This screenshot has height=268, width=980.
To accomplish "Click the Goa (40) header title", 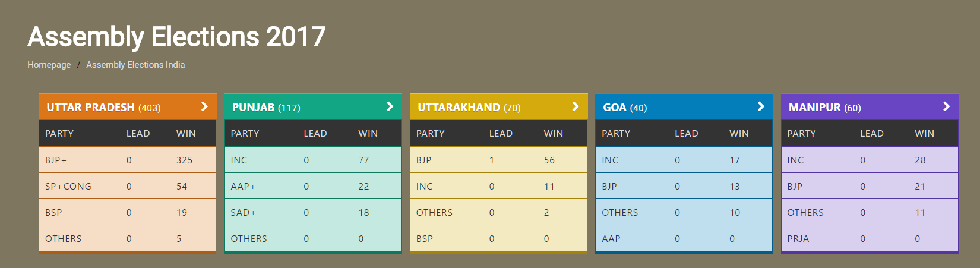I will pos(625,108).
